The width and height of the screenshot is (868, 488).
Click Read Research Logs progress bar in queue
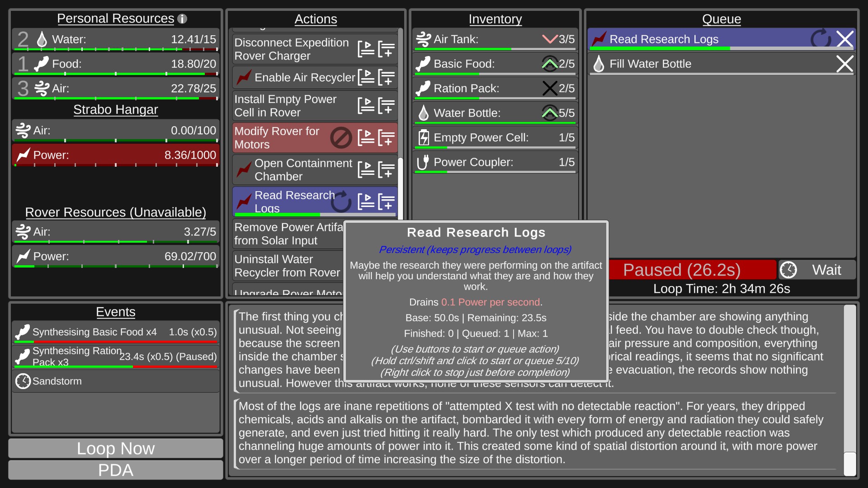click(x=722, y=48)
